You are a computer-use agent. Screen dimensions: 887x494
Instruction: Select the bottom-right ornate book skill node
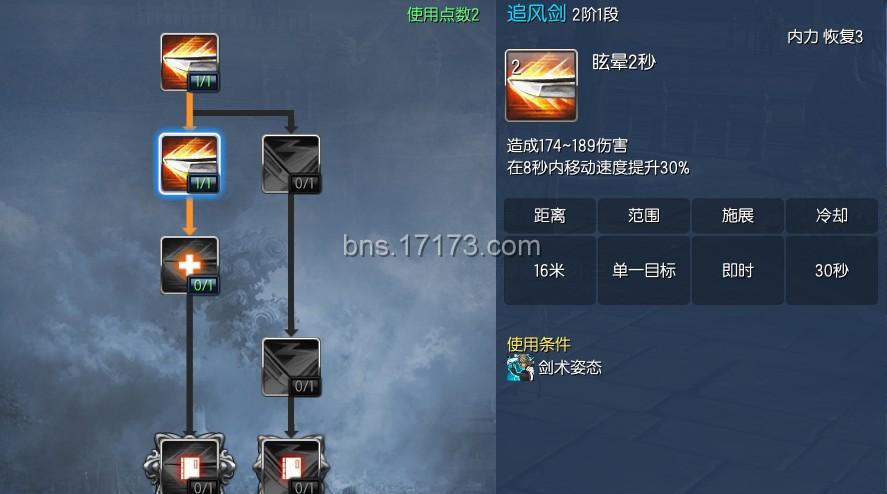tap(291, 464)
